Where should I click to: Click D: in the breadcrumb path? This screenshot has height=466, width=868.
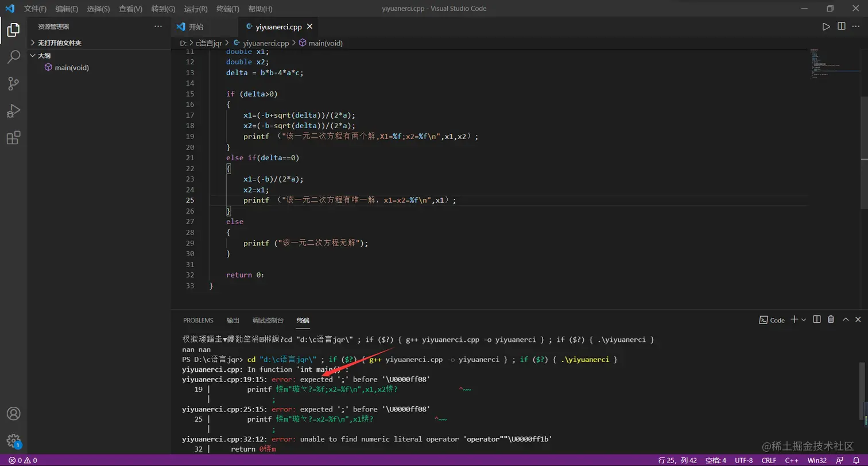coord(183,43)
